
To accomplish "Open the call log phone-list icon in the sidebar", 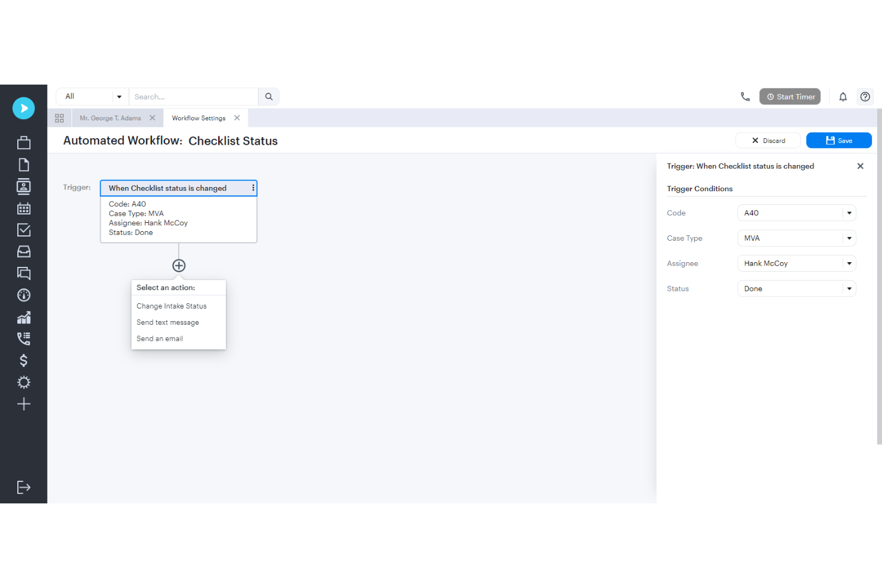I will click(24, 338).
